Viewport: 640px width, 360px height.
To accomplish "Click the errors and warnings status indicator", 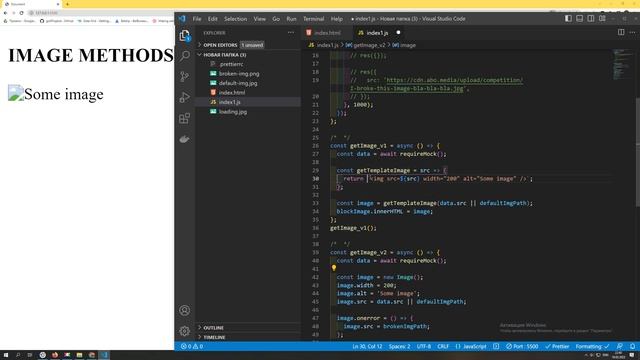I will click(x=192, y=347).
